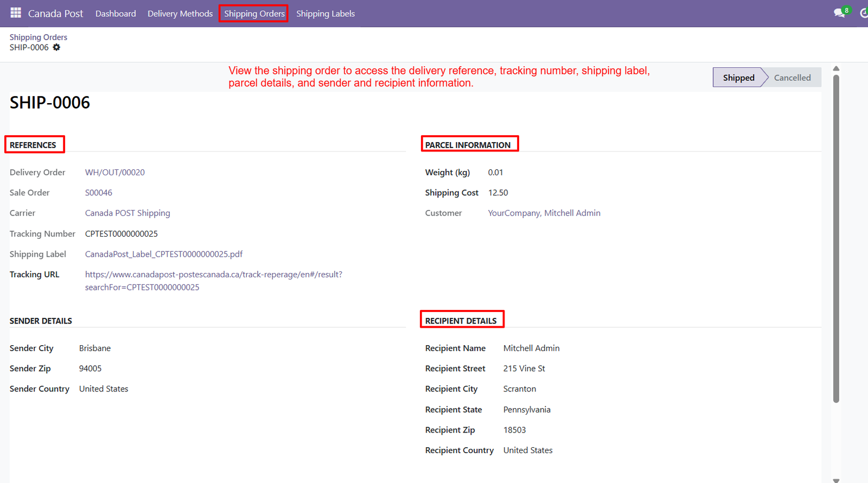Click the Recipient State field label
The image size is (868, 483).
(x=454, y=410)
